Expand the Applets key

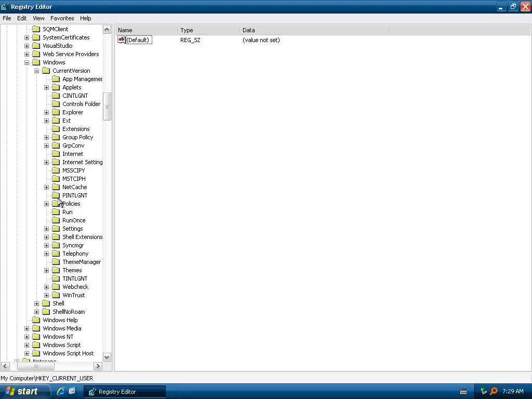[46, 87]
